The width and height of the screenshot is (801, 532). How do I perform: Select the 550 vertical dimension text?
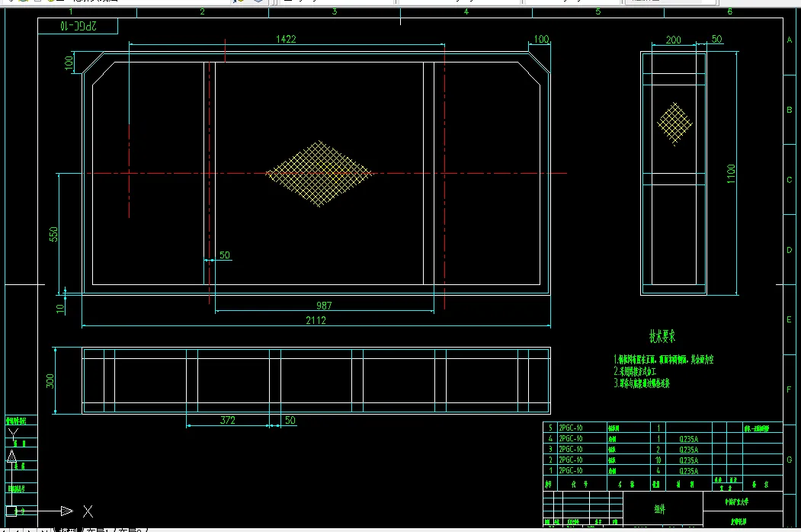click(53, 234)
